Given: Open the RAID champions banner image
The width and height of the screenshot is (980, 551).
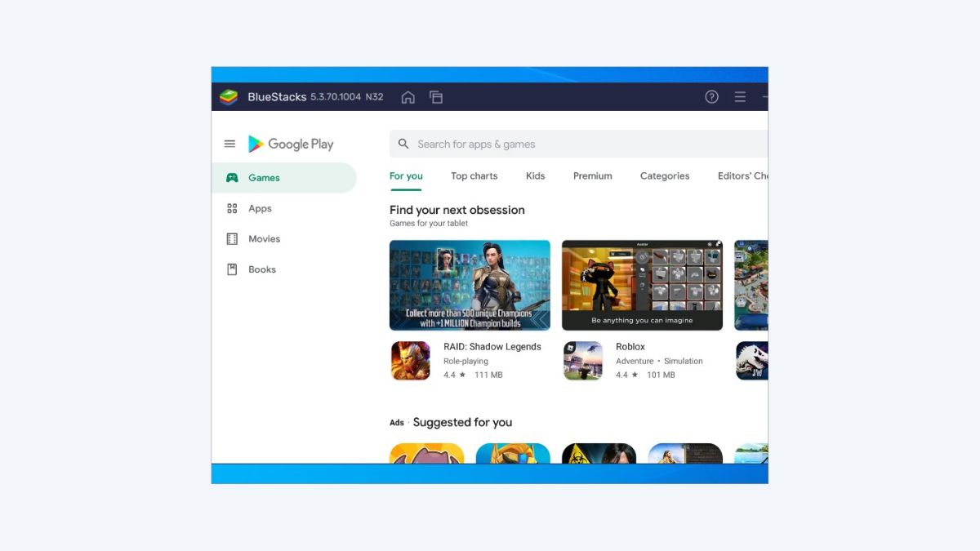Looking at the screenshot, I should pyautogui.click(x=470, y=285).
